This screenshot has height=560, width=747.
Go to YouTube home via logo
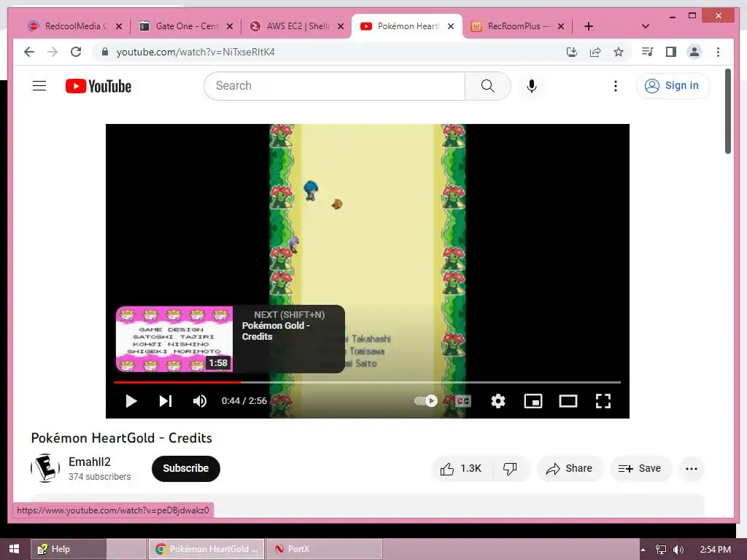(x=98, y=86)
